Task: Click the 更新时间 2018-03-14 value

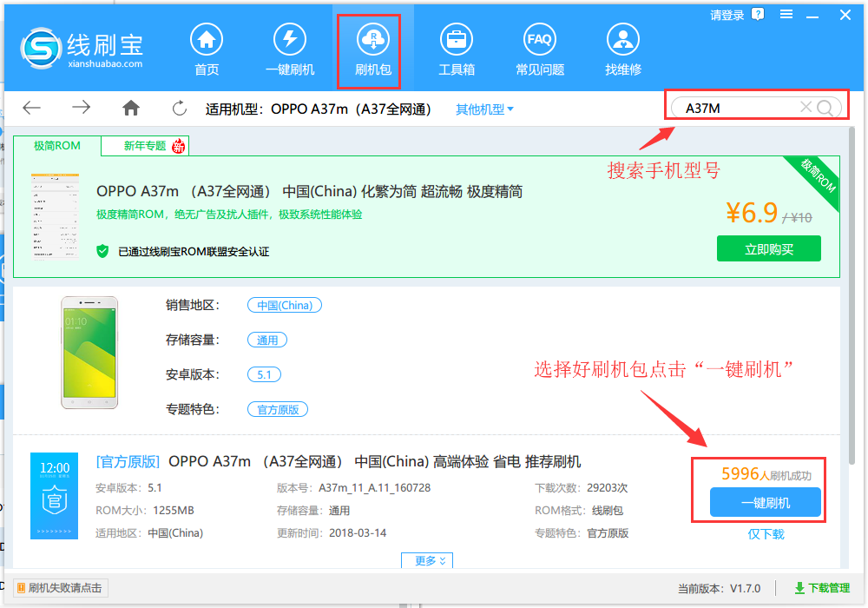Action: point(358,532)
